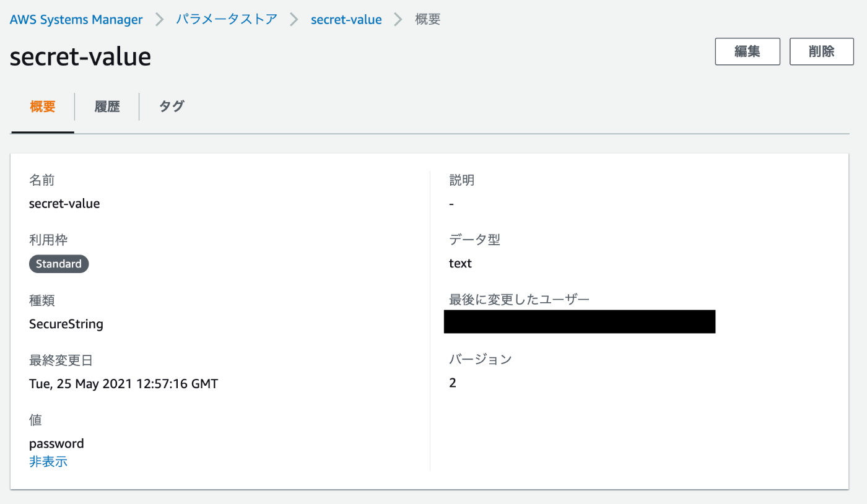Click the 説明 label
The width and height of the screenshot is (867, 504).
pos(461,180)
